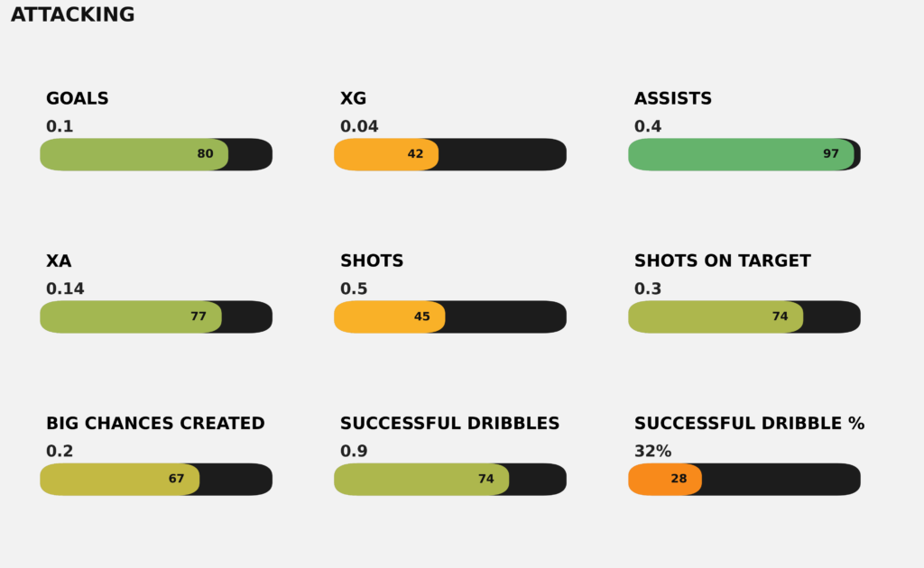Click the 32% dribble success value
924x568 pixels.
(x=652, y=452)
